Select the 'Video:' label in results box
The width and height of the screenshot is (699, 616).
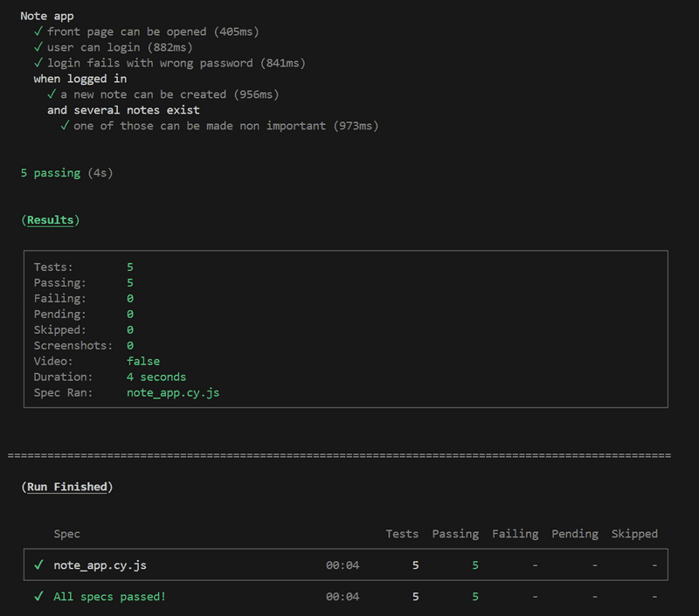click(53, 361)
